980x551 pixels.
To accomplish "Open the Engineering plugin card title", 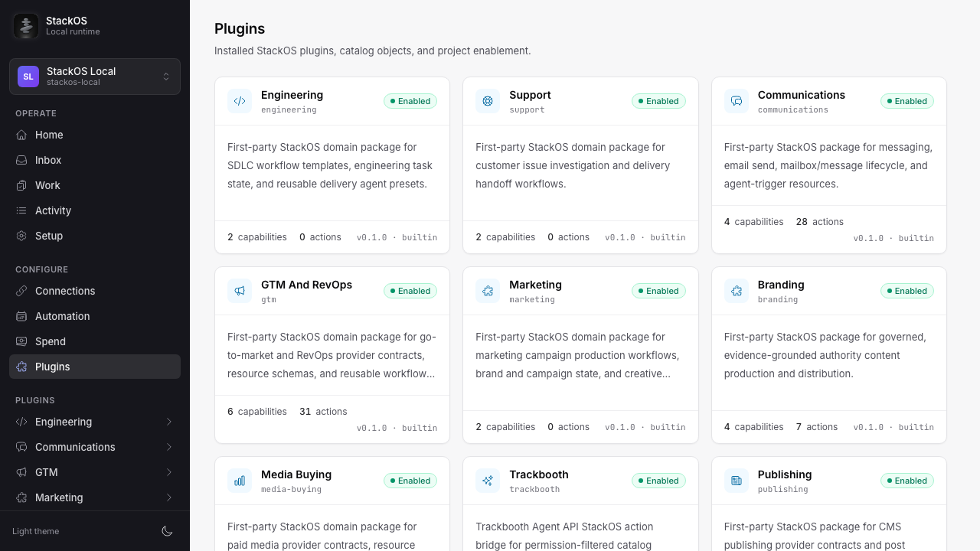I will 292,95.
